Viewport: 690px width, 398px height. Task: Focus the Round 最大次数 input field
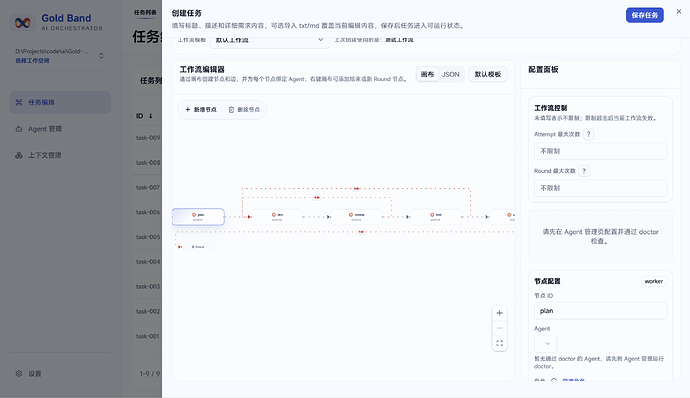click(x=600, y=188)
